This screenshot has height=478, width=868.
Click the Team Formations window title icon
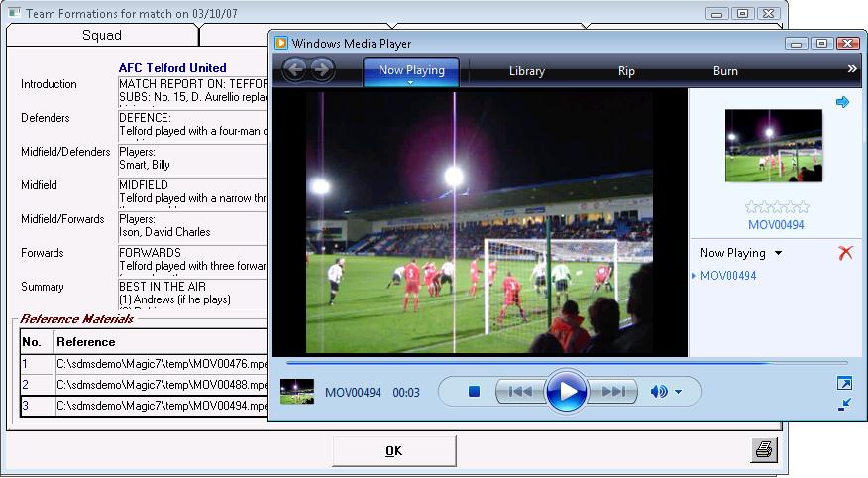15,12
